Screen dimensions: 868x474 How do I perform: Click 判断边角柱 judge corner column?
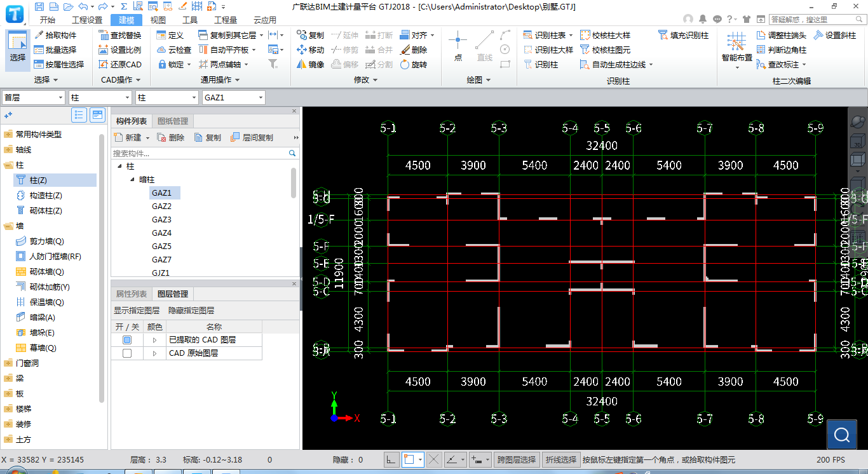pos(782,50)
